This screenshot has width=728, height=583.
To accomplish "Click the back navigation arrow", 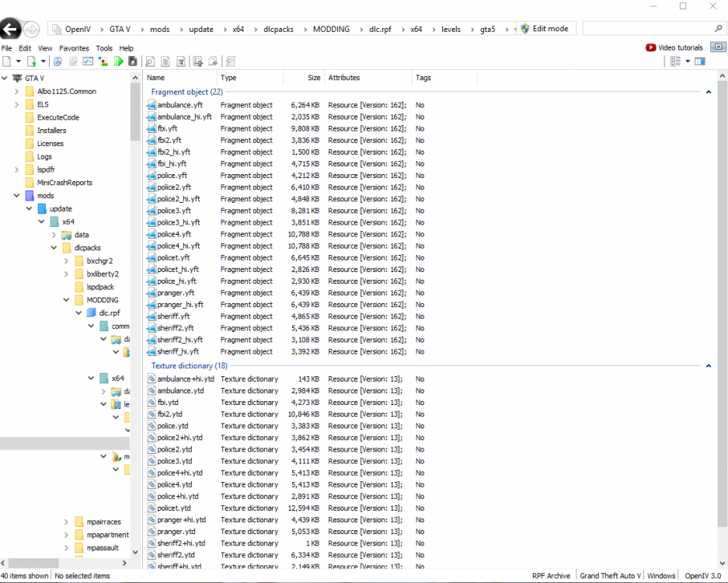I will tap(10, 30).
